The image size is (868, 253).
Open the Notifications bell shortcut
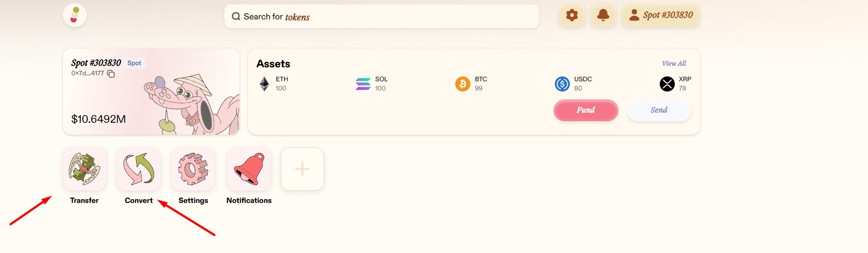tap(249, 169)
